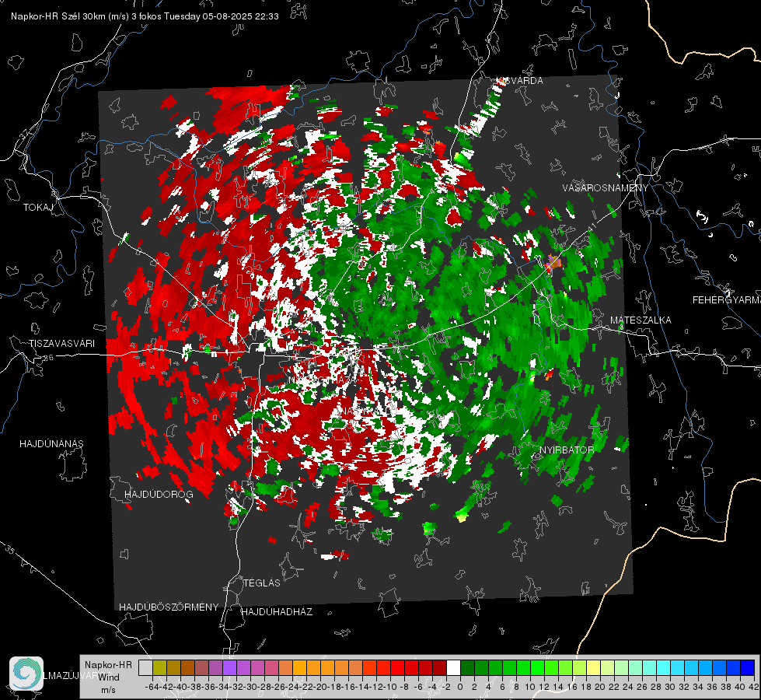Select the gray swatch at legend's left end
761x700 pixels.
(x=145, y=667)
